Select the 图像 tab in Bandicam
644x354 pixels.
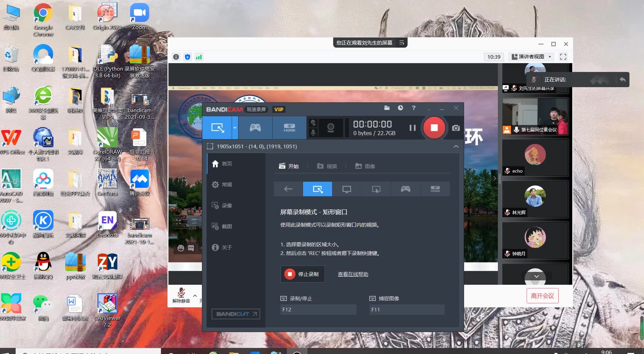(365, 166)
